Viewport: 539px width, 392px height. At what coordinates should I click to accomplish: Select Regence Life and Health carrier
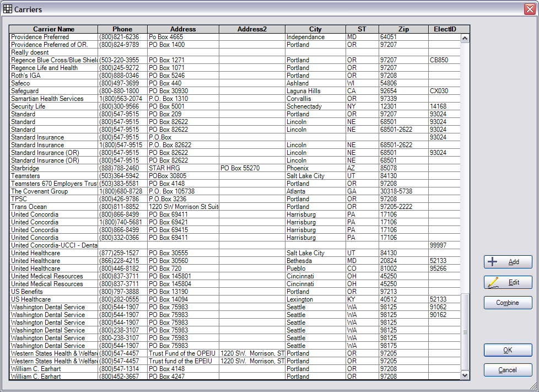[x=235, y=68]
